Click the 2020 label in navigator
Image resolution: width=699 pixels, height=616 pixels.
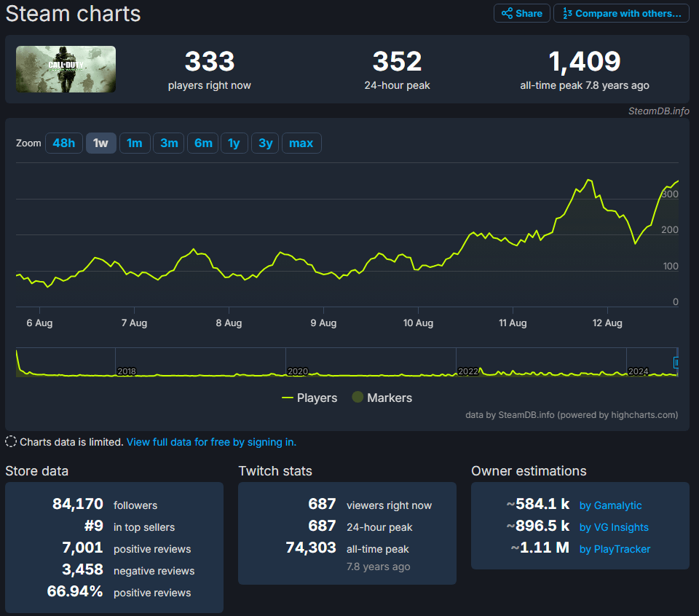pos(298,371)
